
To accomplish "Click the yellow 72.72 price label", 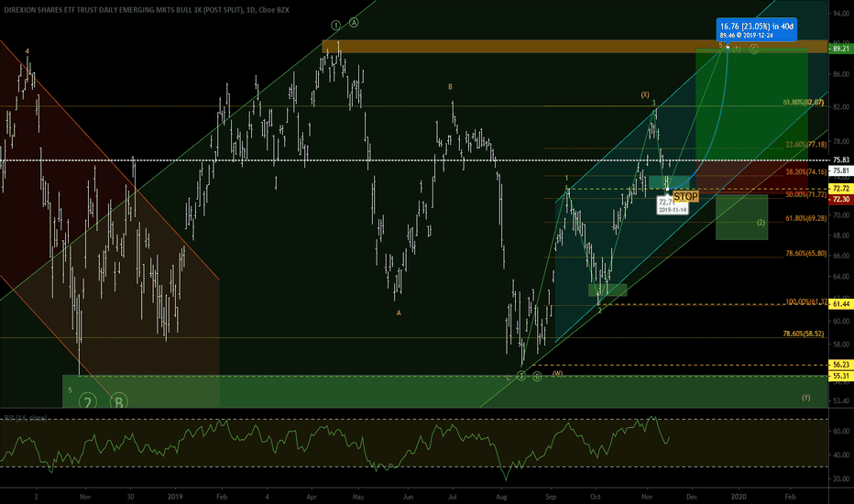I will tap(841, 189).
